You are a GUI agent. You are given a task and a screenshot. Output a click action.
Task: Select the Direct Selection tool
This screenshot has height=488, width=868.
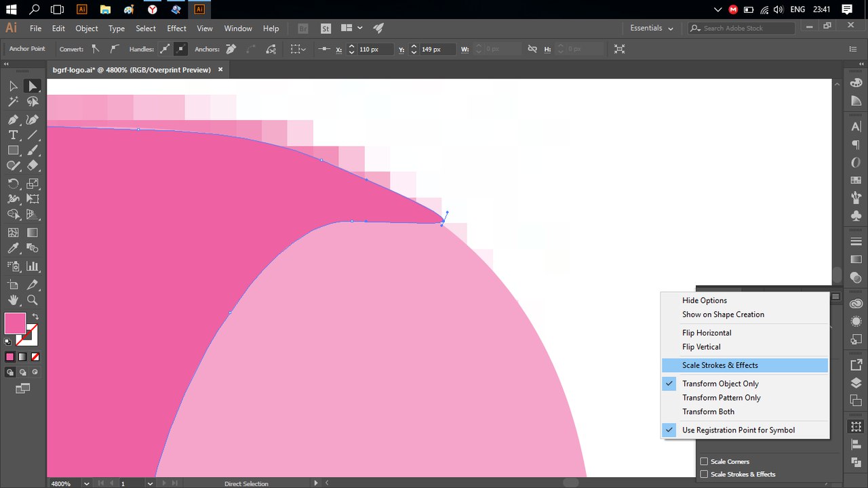pos(32,86)
